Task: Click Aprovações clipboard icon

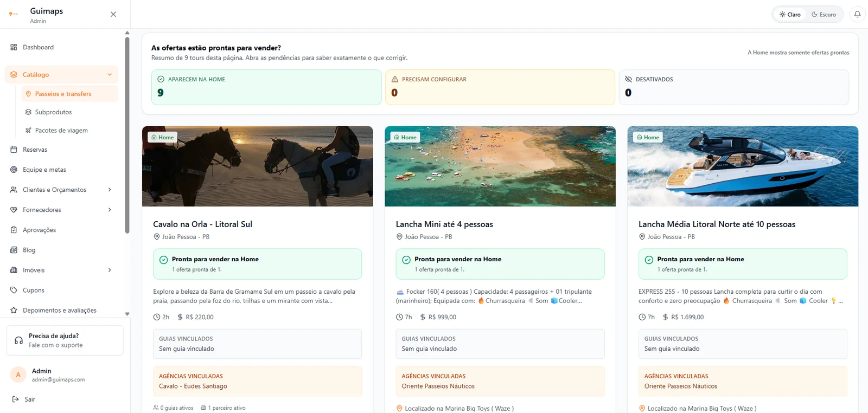Action: (14, 230)
